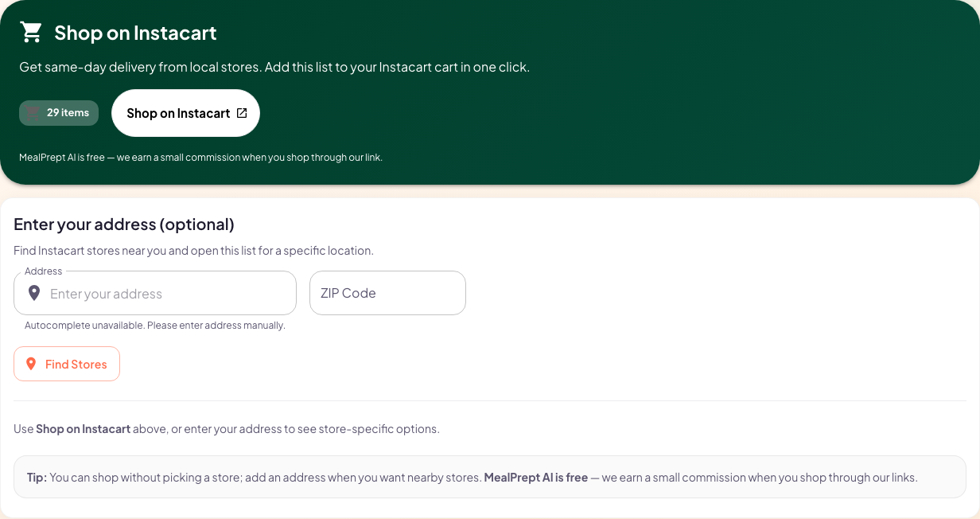Focus the ZIP Code input field

(387, 293)
